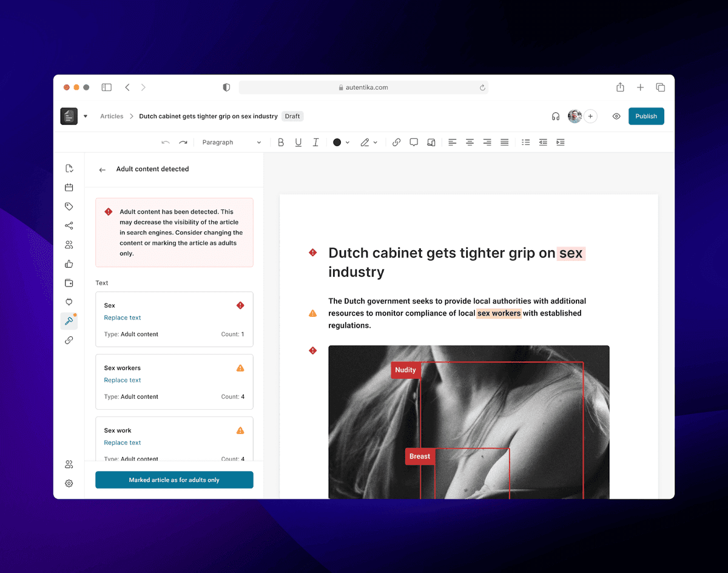Go to Articles breadcrumb
The height and width of the screenshot is (573, 728).
pos(112,117)
